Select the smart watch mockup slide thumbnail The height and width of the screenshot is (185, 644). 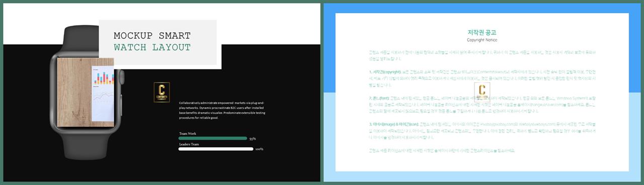pyautogui.click(x=162, y=92)
